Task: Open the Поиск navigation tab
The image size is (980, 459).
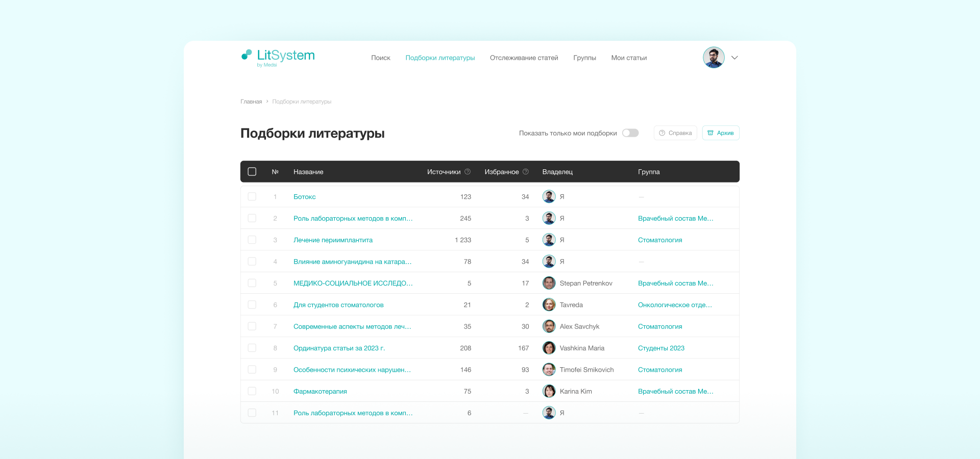Action: pos(381,58)
